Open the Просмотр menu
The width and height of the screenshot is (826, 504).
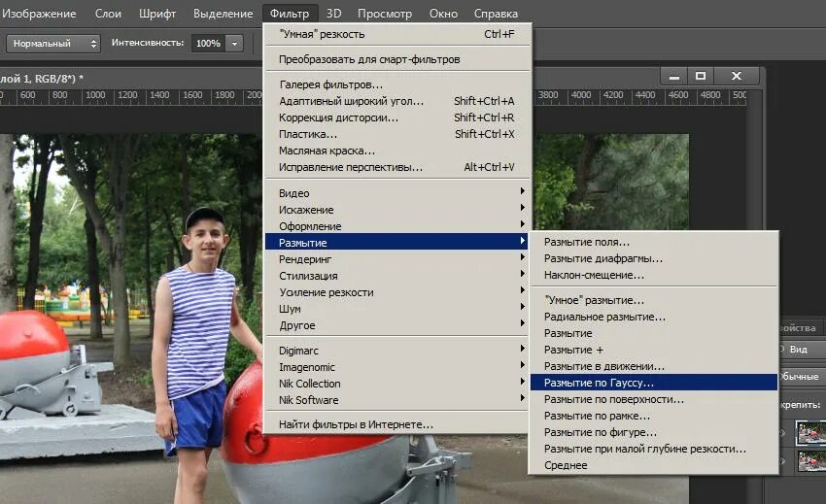point(385,14)
